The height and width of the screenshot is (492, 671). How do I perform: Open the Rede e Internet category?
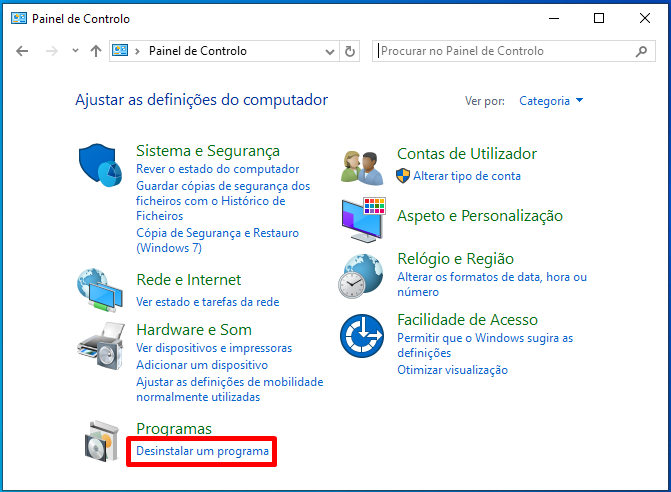tap(188, 280)
